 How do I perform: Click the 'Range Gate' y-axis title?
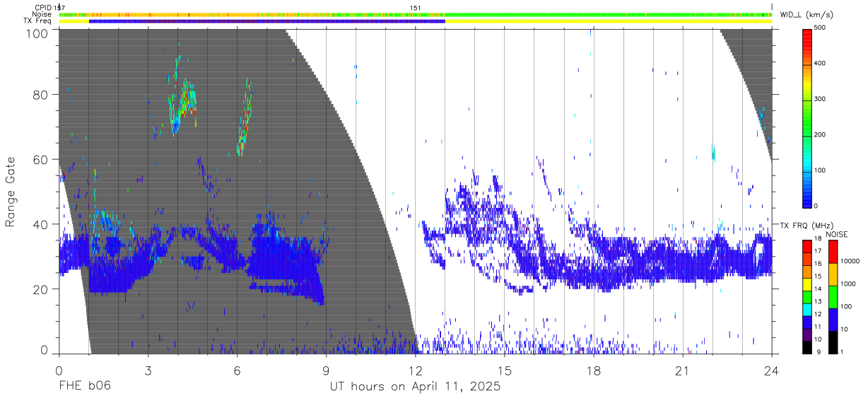pyautogui.click(x=11, y=192)
